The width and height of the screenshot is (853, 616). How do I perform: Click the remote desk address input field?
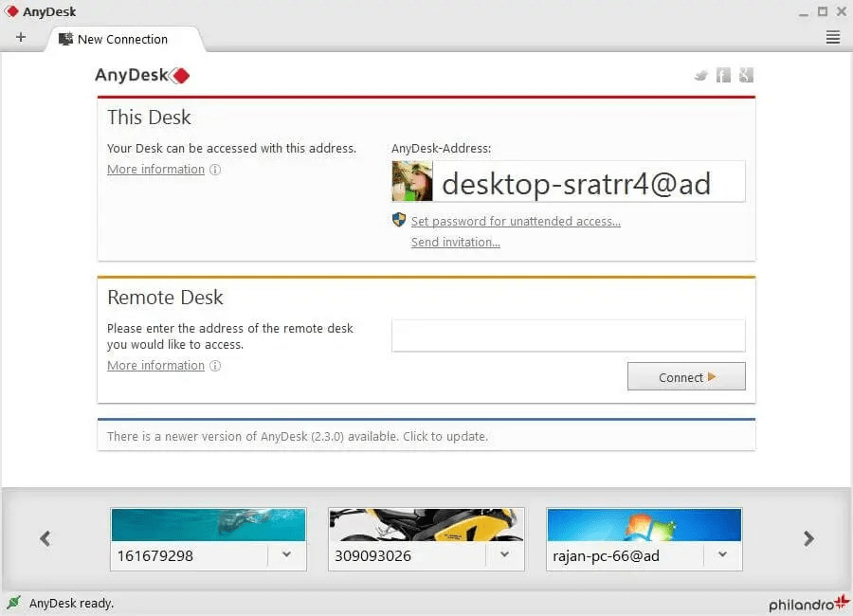(x=568, y=335)
